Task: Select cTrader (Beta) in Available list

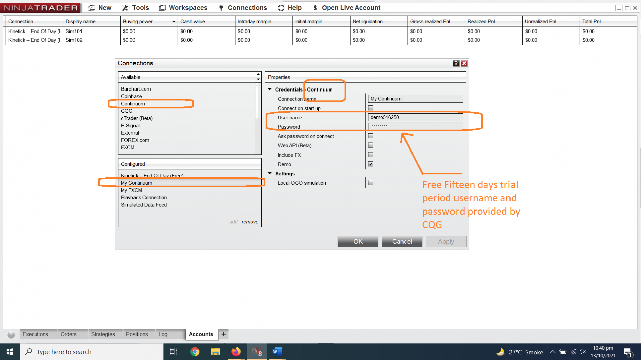Action: 137,118
